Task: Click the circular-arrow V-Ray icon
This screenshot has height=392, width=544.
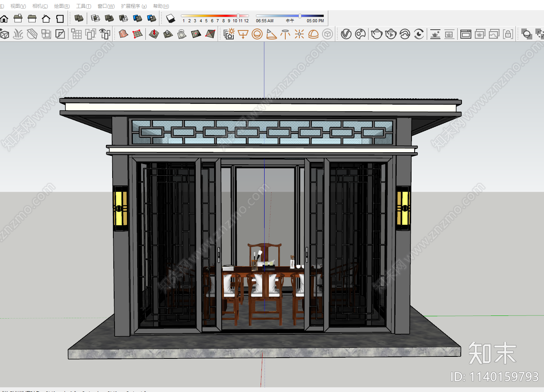Action: pos(419,34)
